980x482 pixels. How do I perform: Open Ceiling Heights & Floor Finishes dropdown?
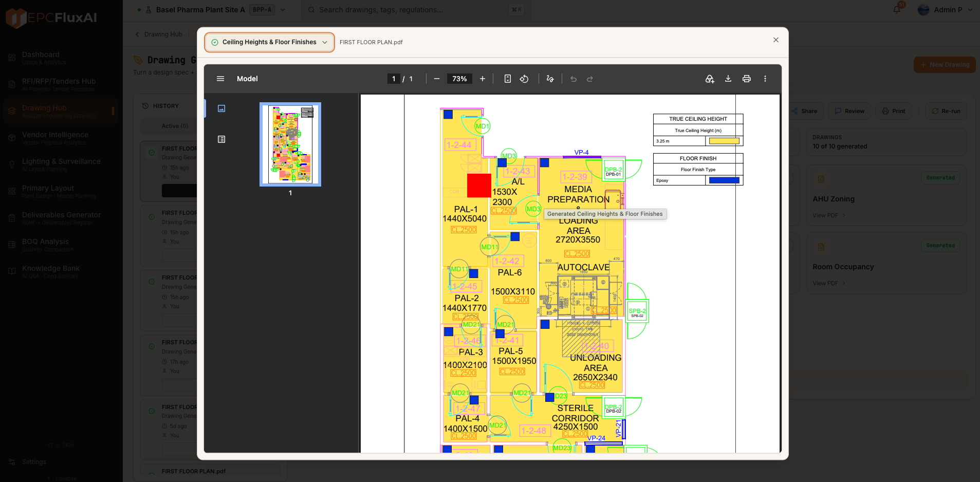pos(269,42)
